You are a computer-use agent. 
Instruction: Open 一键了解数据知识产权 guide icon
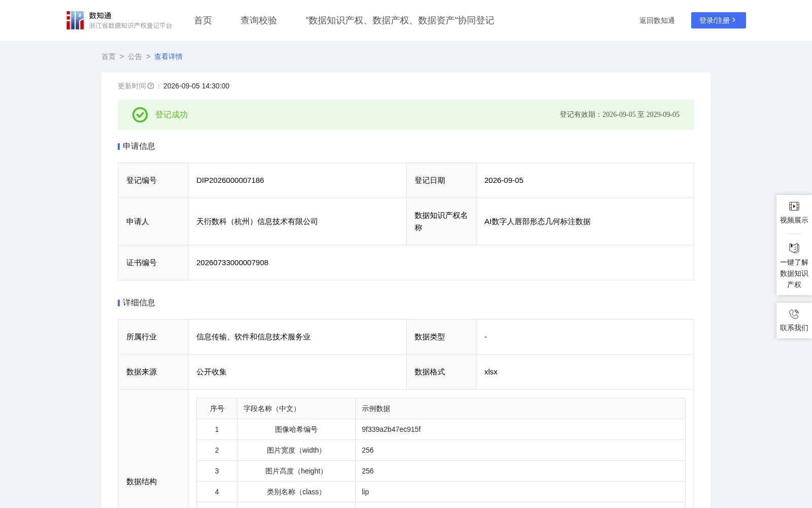[x=794, y=248]
